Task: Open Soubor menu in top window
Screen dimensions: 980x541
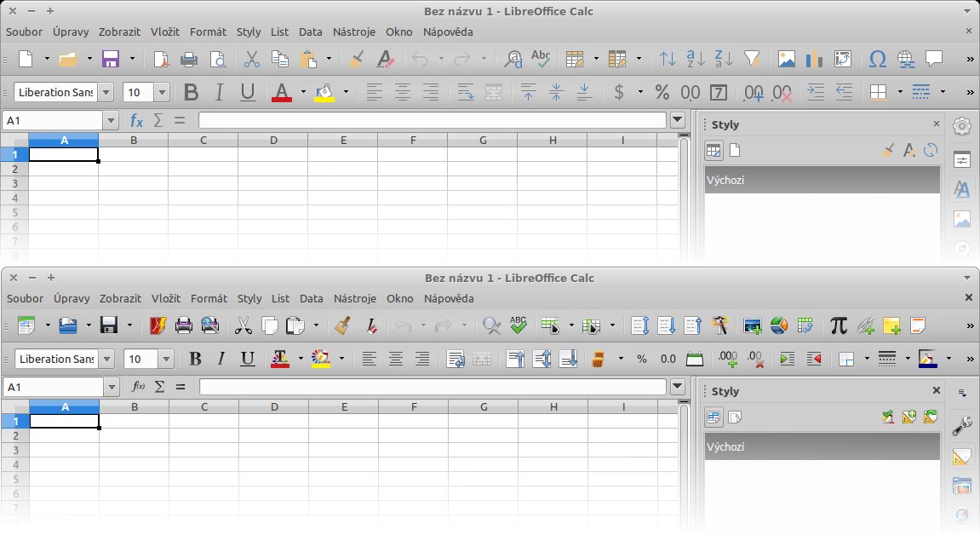Action: click(x=25, y=32)
